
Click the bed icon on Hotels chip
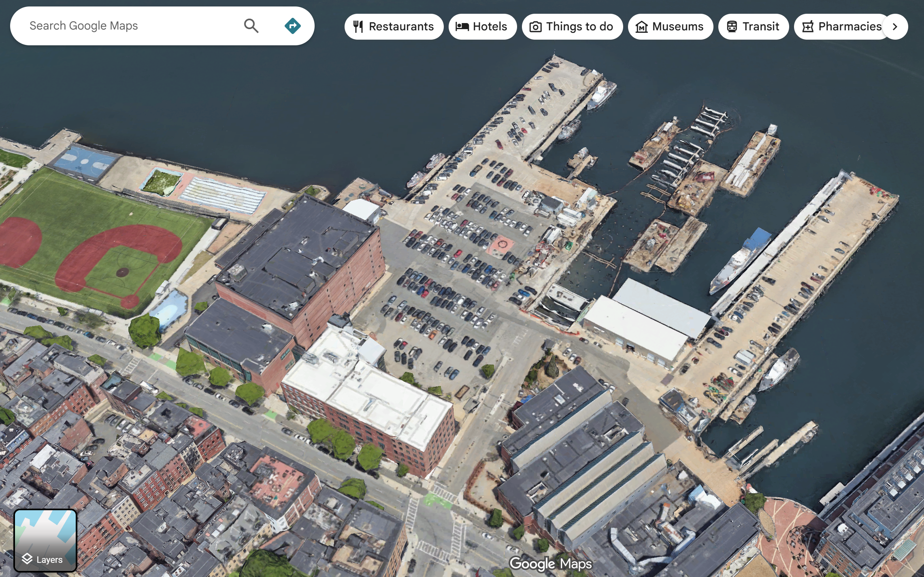tap(462, 27)
